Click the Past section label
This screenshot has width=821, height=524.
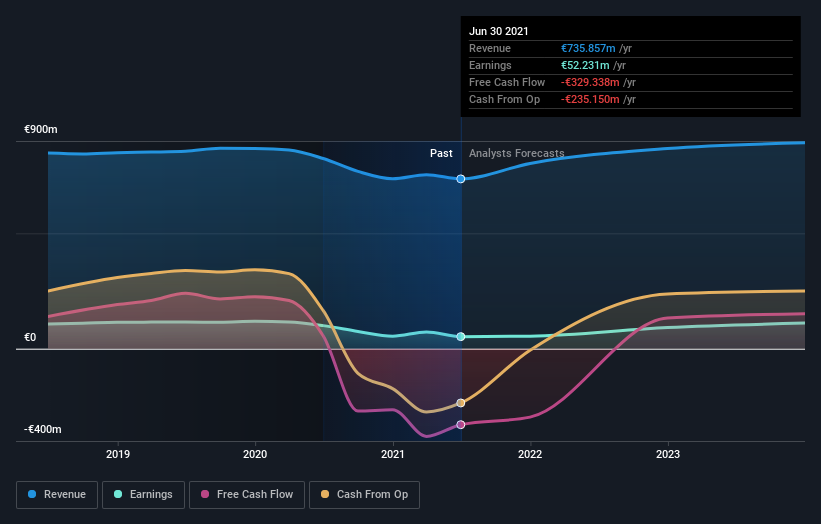click(441, 153)
